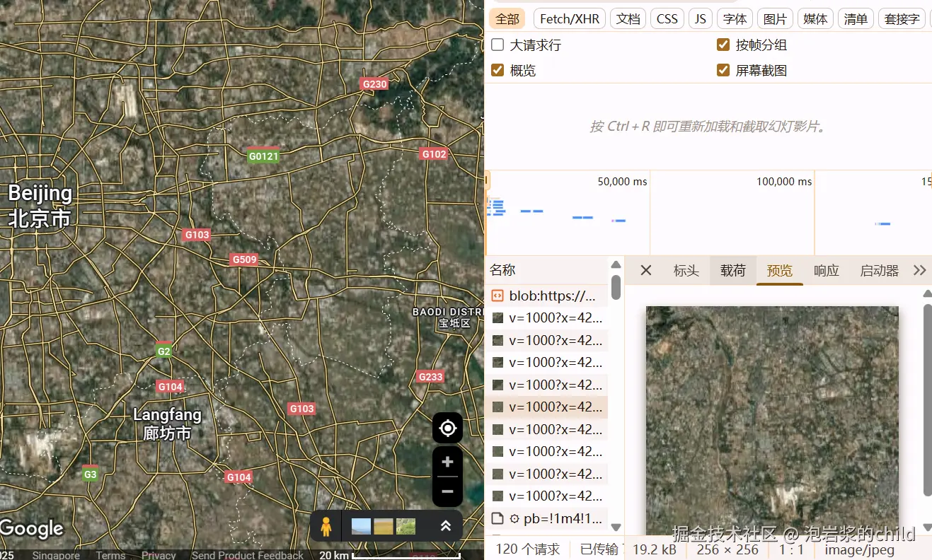Zoom out the map with minus icon
Image resolution: width=932 pixels, height=560 pixels.
pyautogui.click(x=447, y=491)
